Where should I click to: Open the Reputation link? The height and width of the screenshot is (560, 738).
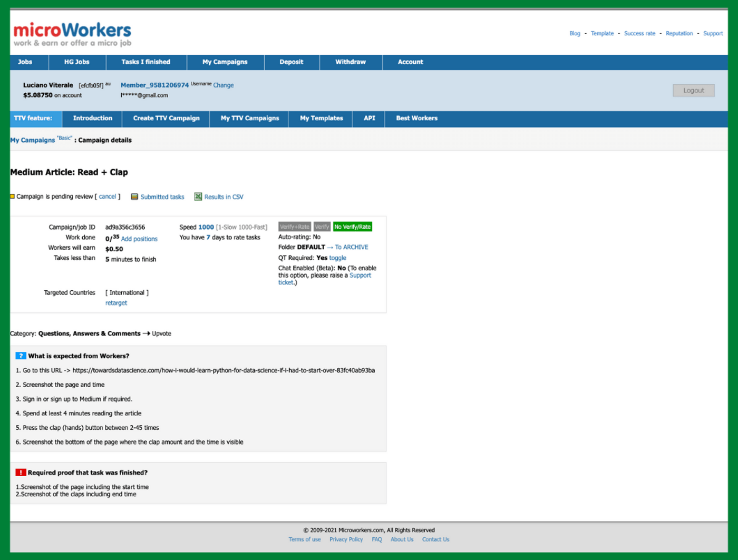(679, 34)
